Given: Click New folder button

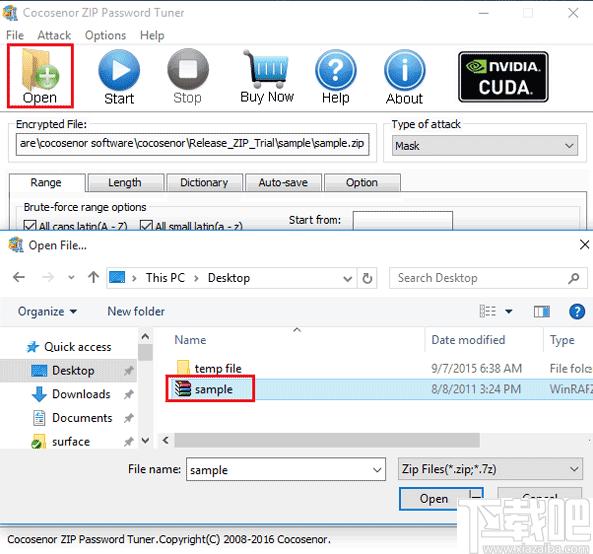Looking at the screenshot, I should tap(136, 312).
